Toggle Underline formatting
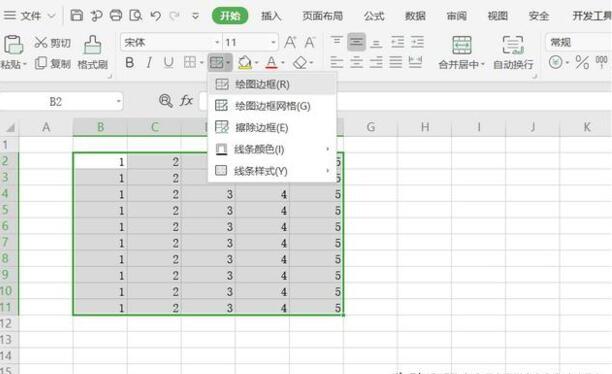This screenshot has width=612, height=374. [168, 62]
